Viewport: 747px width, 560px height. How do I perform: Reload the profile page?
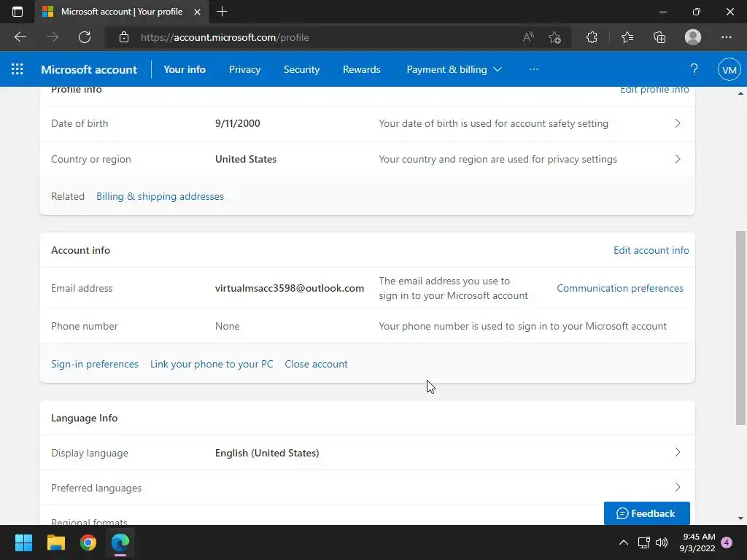[x=85, y=37]
